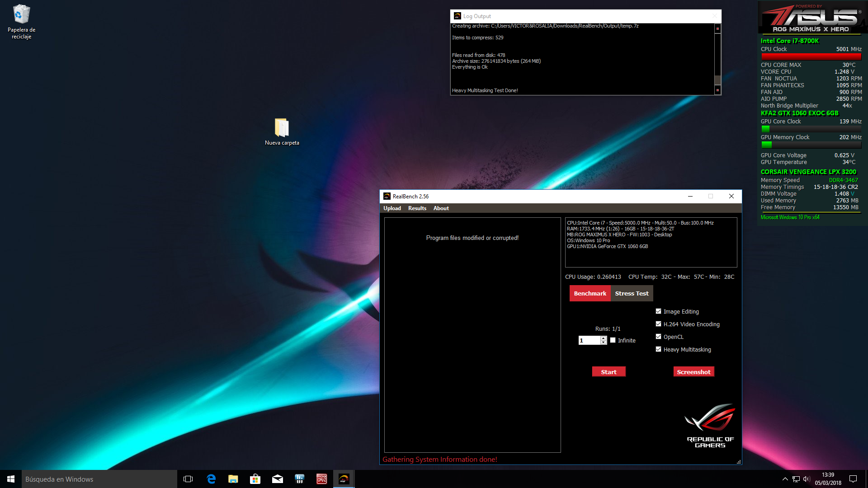Click the Windows search box
This screenshot has height=488, width=868.
pyautogui.click(x=99, y=479)
